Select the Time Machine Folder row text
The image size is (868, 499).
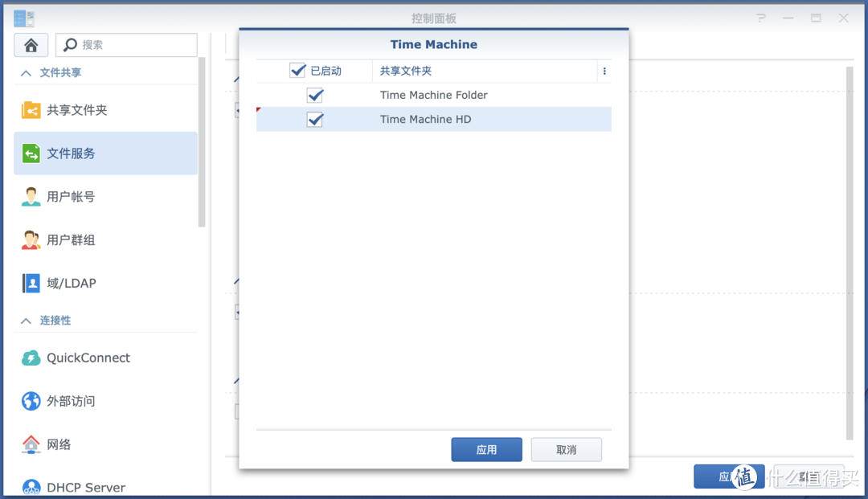(x=433, y=95)
